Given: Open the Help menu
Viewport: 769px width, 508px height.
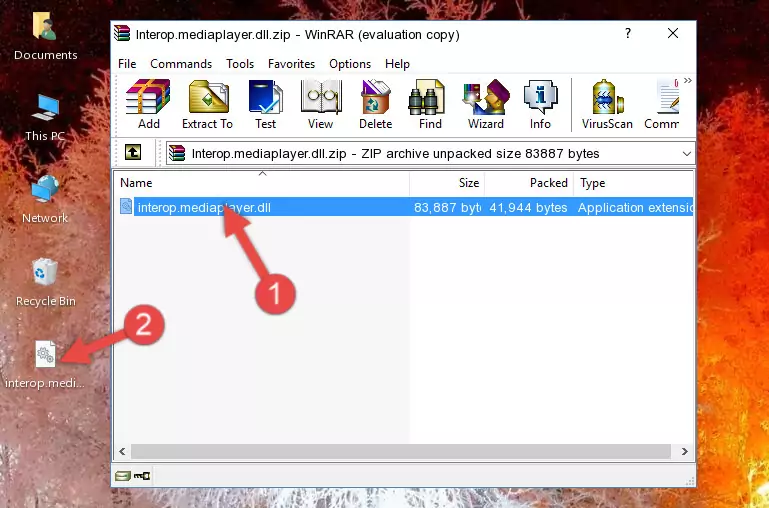Looking at the screenshot, I should [397, 64].
